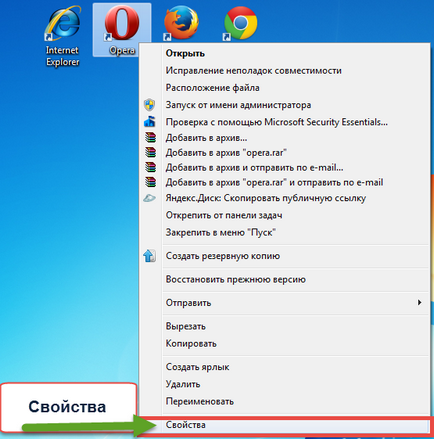The width and height of the screenshot is (434, 439).
Task: Expand the Отправить submenu arrow
Action: pyautogui.click(x=419, y=303)
